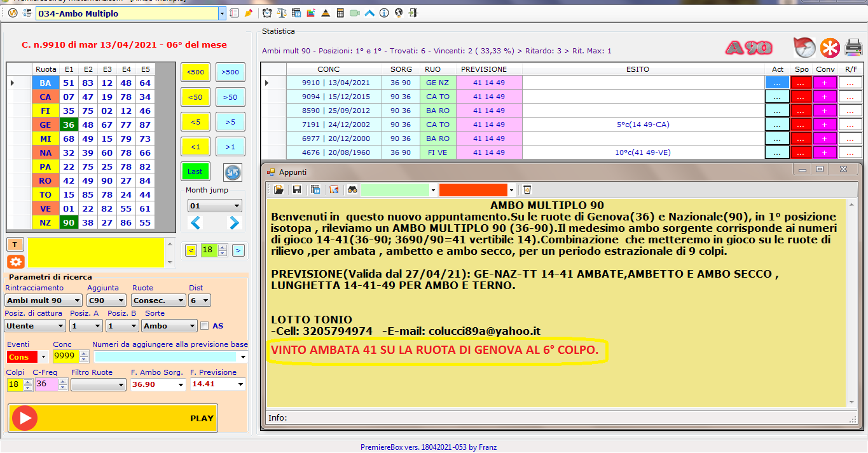Image resolution: width=868 pixels, height=453 pixels.
Task: Click the table grid icon in top toolbar
Action: coord(296,13)
